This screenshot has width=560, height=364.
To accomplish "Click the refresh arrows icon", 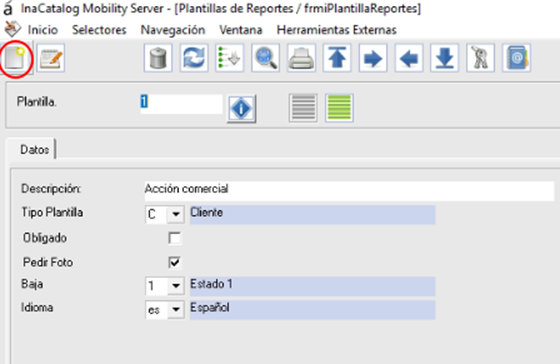I will (194, 58).
